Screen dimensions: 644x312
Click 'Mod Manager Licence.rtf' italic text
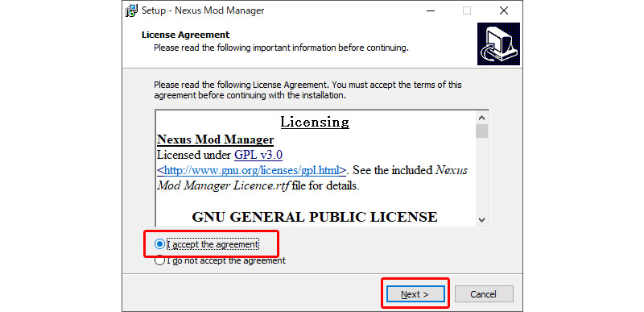click(x=225, y=185)
